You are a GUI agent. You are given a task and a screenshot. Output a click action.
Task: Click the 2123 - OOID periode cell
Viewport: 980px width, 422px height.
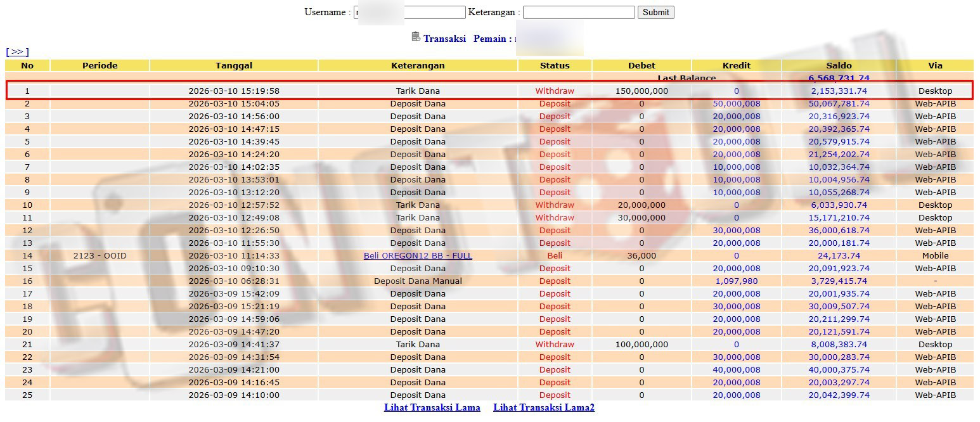point(100,255)
